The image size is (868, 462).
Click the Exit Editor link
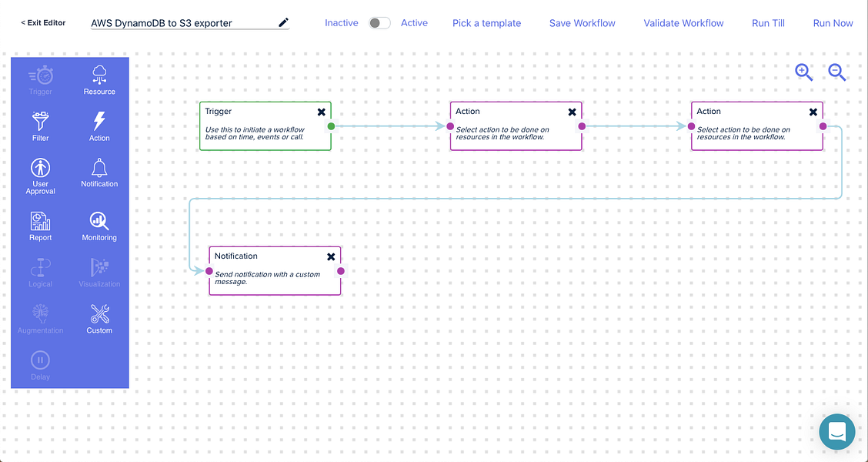pos(43,22)
